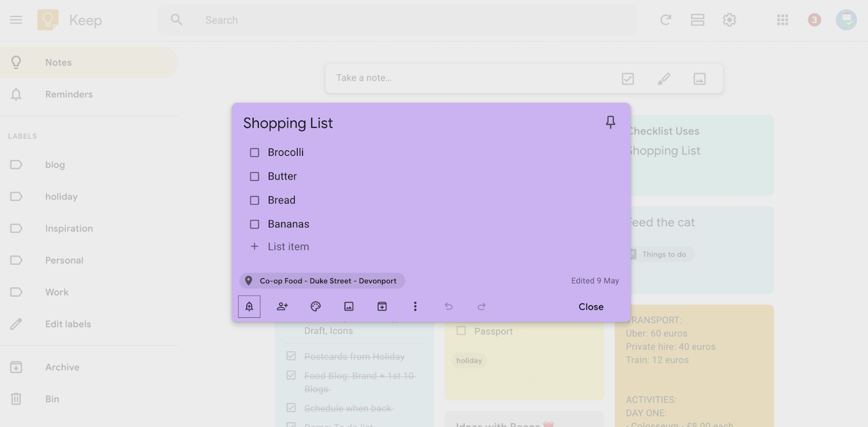Open Archive in the sidebar
The image size is (868, 427).
pyautogui.click(x=88, y=367)
